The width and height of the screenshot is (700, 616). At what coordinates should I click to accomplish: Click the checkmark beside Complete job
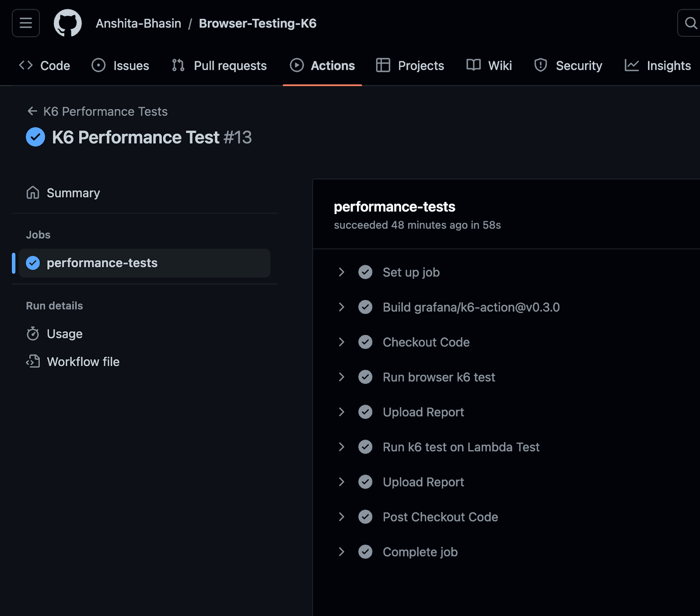point(365,552)
